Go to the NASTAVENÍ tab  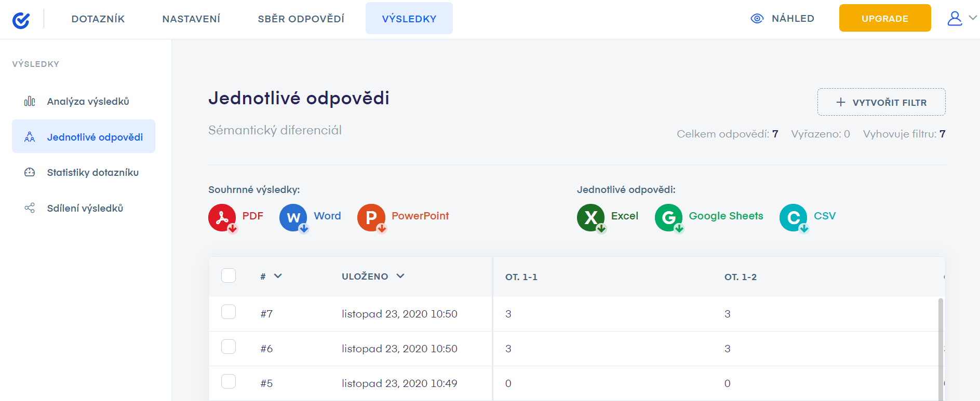(191, 19)
